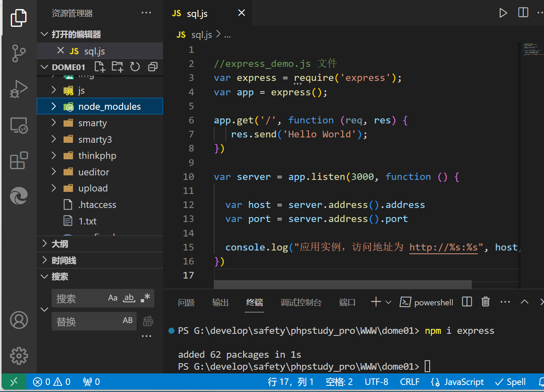Toggle Match Whole Word in search

[129, 298]
